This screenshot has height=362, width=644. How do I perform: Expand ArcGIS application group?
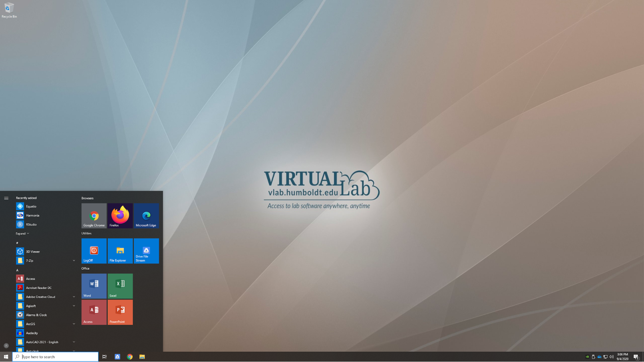point(73,323)
